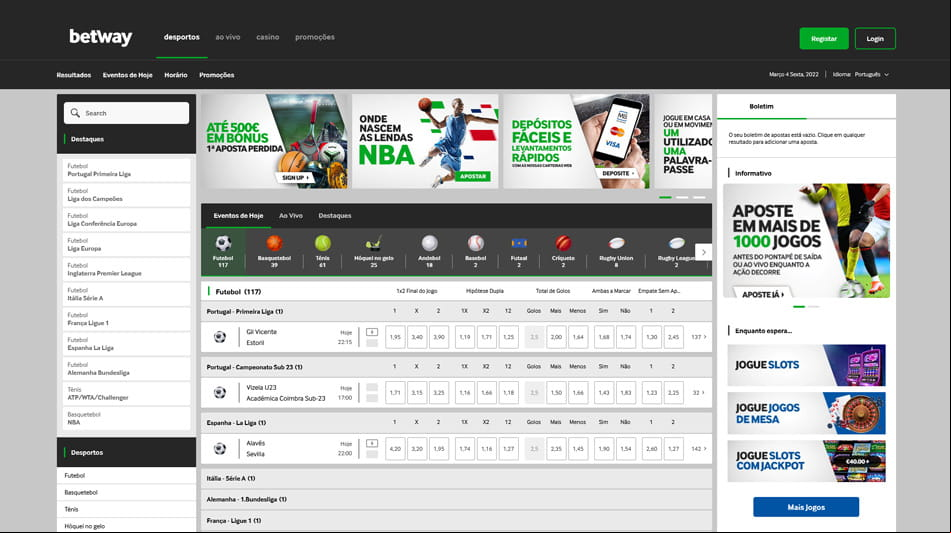This screenshot has width=951, height=533.
Task: Open the NBA promo banner
Action: [425, 141]
